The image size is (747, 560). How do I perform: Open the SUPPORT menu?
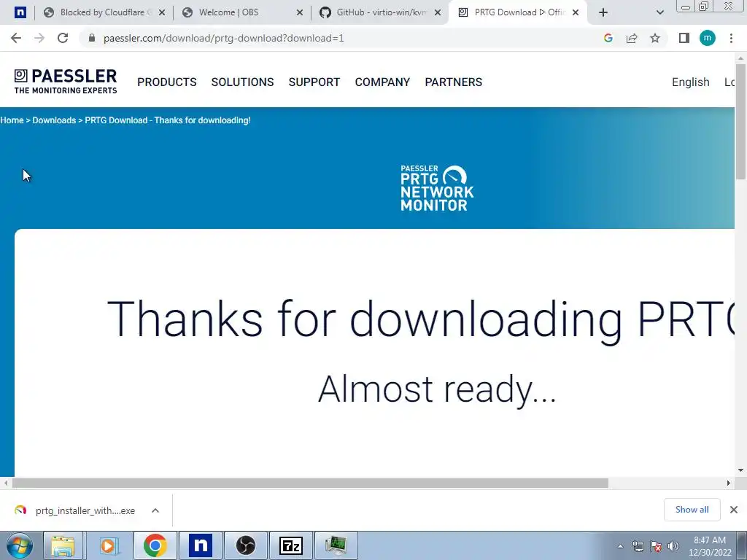coord(314,82)
